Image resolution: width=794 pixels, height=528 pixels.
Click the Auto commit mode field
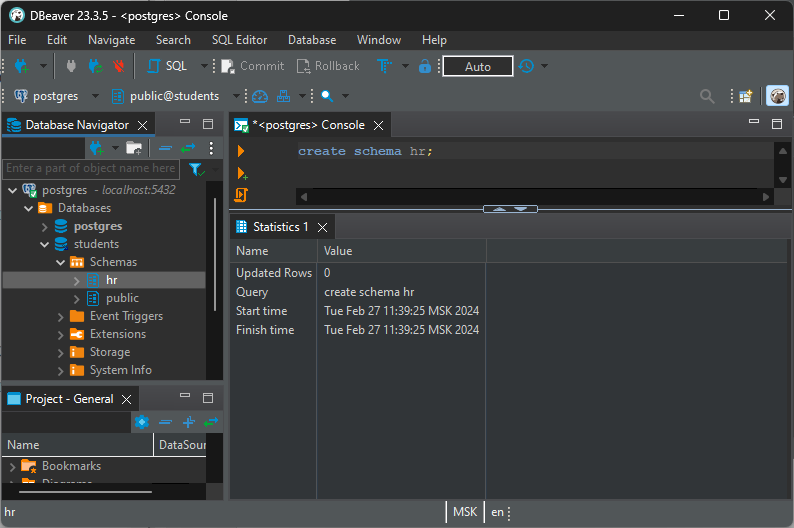tap(478, 66)
